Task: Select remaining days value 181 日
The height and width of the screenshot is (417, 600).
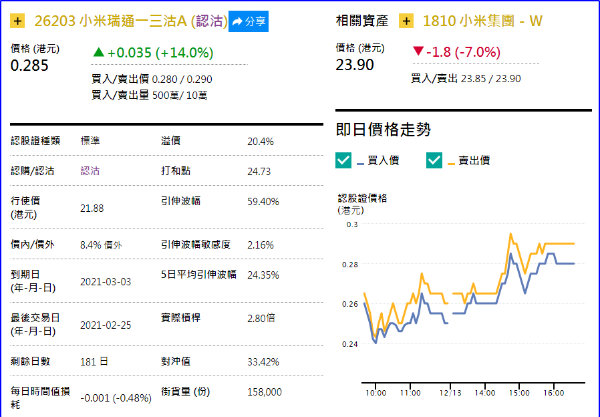Action: tap(94, 362)
